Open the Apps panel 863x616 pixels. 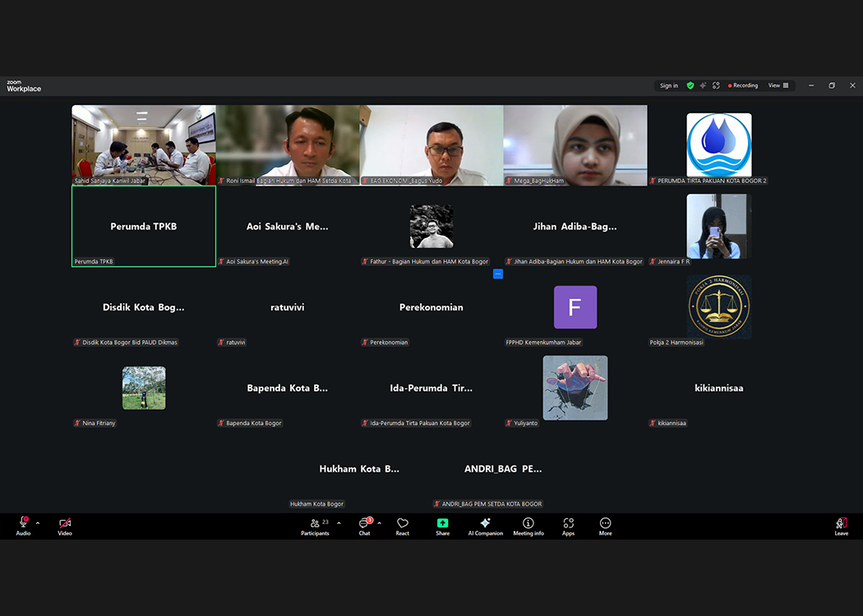click(x=568, y=526)
